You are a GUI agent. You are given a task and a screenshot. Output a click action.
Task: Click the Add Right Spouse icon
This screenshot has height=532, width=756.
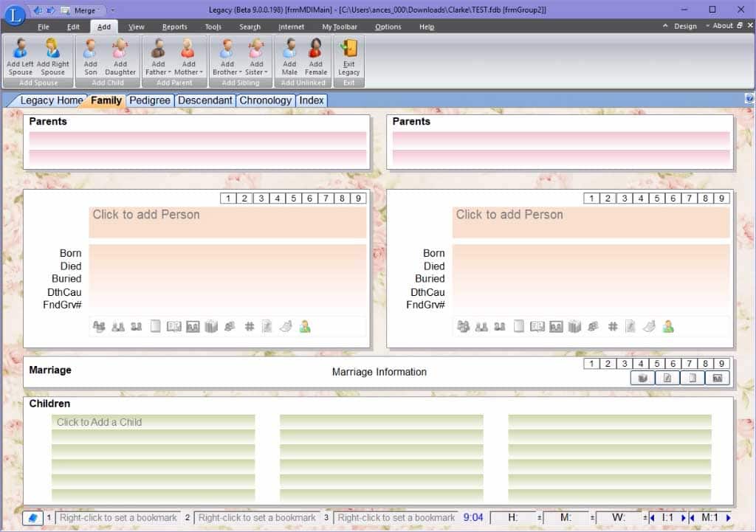52,50
